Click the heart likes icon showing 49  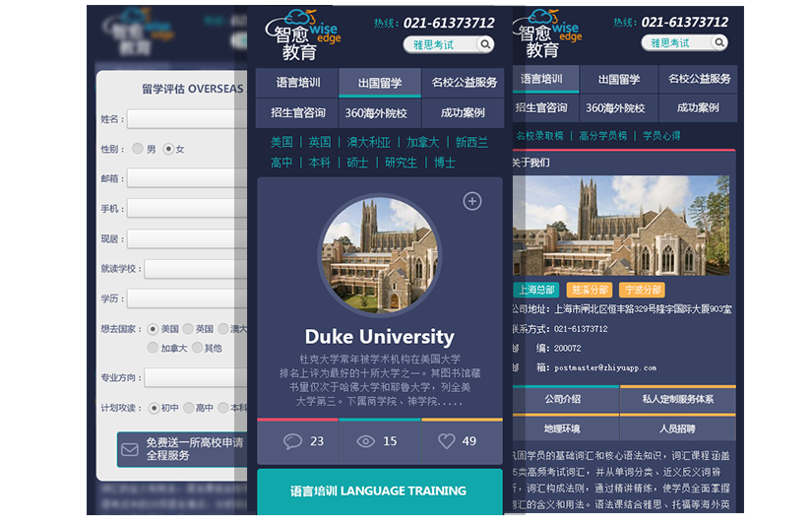(x=446, y=440)
